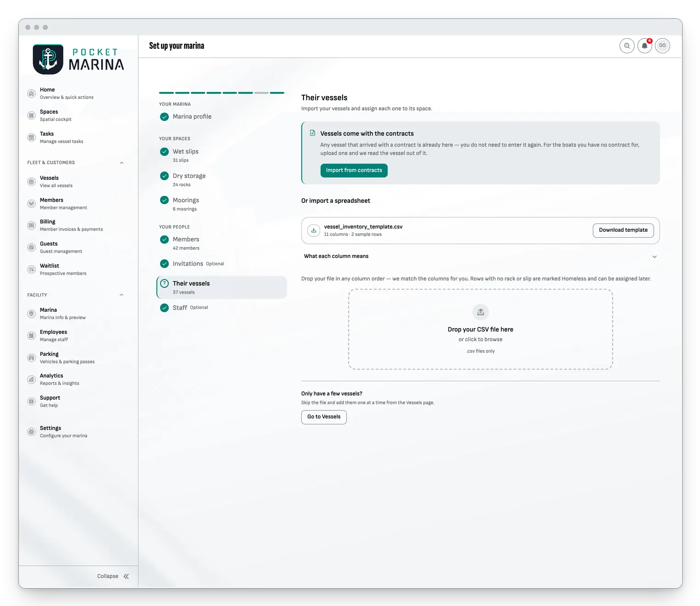Click the Waitlist sidebar icon
The width and height of the screenshot is (700, 606).
point(31,269)
